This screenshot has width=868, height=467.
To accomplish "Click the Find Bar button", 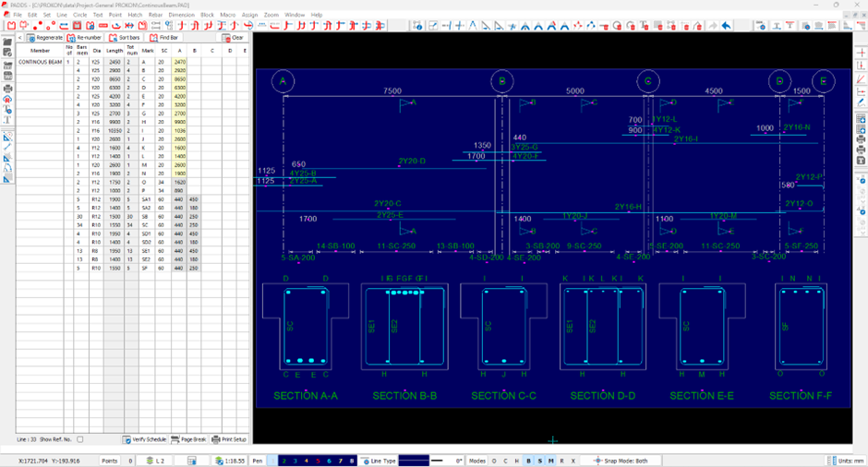I will coord(164,38).
